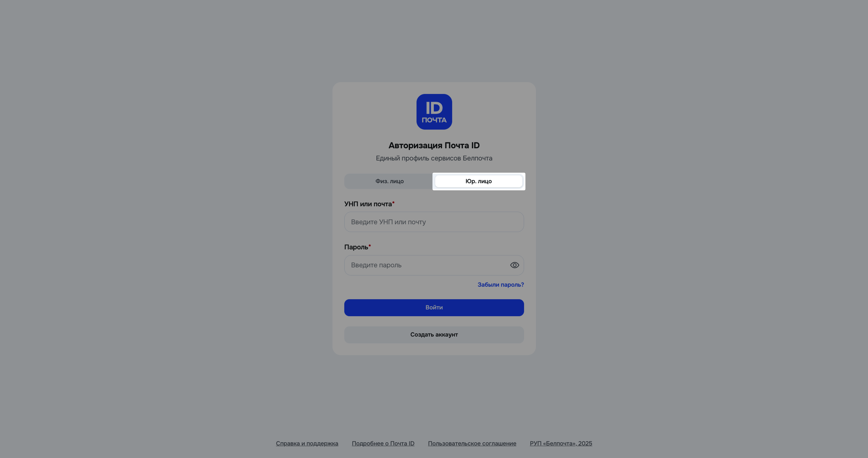Image resolution: width=868 pixels, height=458 pixels.
Task: Focus the Введите УНП или почту field
Action: click(434, 222)
